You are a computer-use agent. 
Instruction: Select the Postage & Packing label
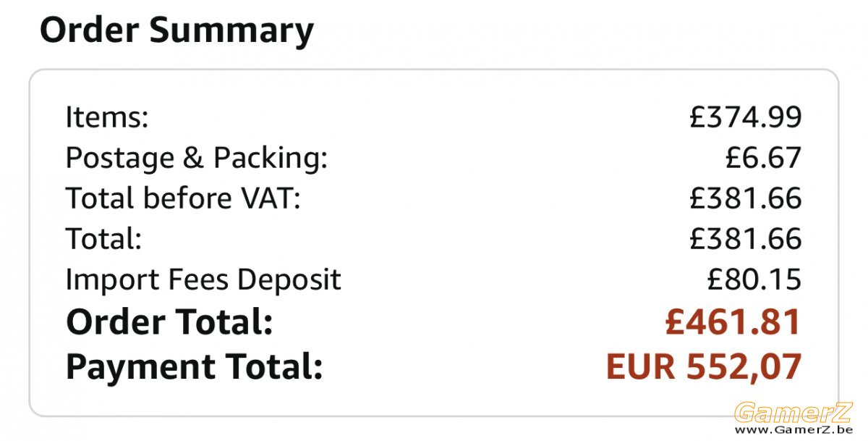click(197, 159)
